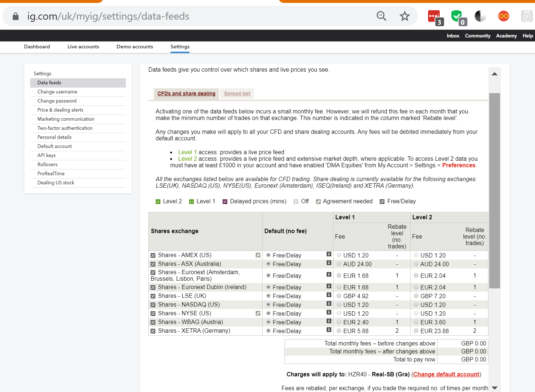Click the scrollbar up arrow
The image size is (535, 392).
495,74
